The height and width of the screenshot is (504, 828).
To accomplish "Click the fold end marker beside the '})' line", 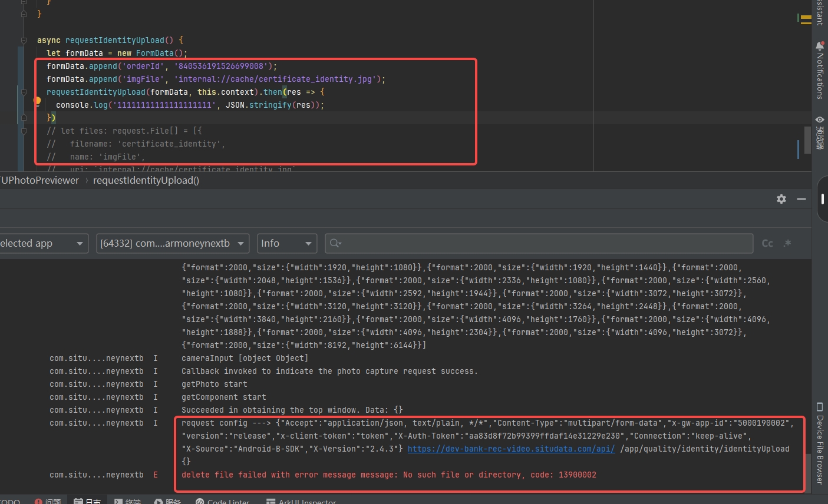I will coord(24,118).
